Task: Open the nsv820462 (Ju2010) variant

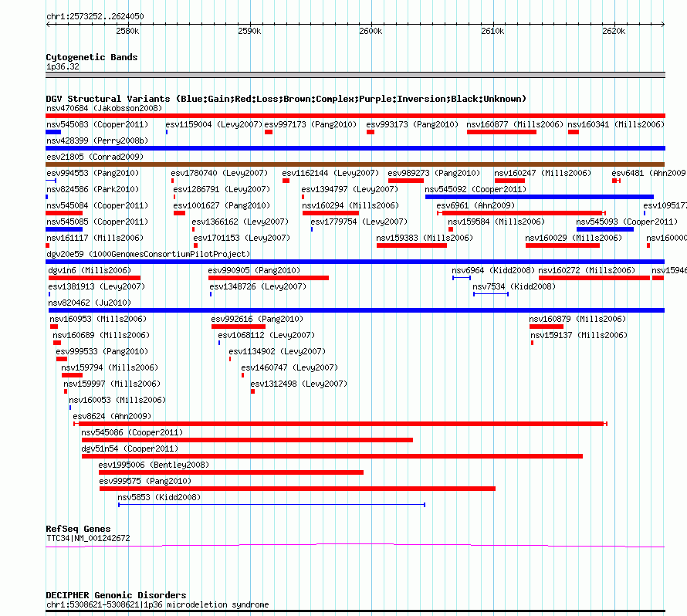Action: coord(90,303)
